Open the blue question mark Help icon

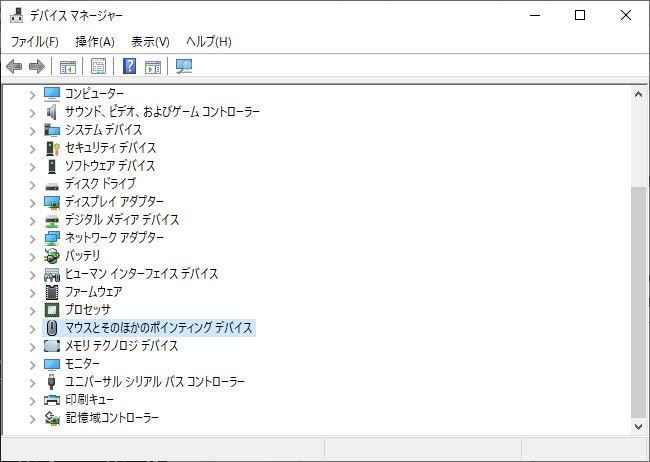(x=129, y=66)
